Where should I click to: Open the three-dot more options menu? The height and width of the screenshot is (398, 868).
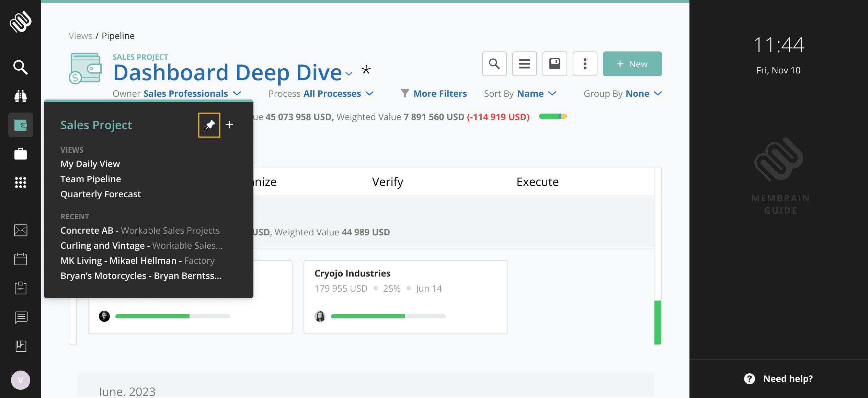click(x=585, y=64)
